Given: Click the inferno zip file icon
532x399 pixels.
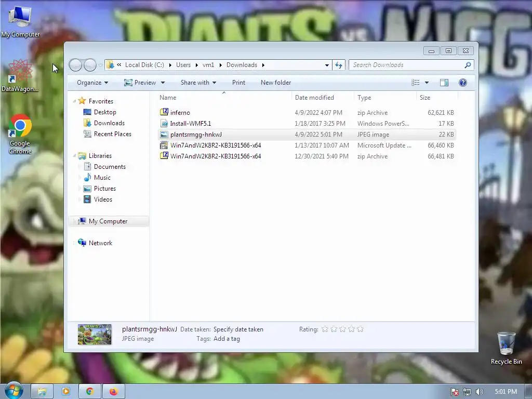Looking at the screenshot, I should point(164,112).
